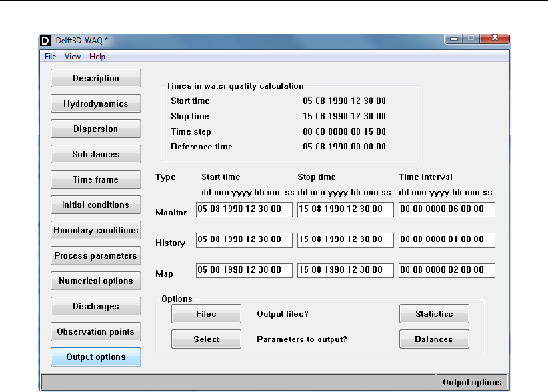Open Process parameters

click(96, 255)
